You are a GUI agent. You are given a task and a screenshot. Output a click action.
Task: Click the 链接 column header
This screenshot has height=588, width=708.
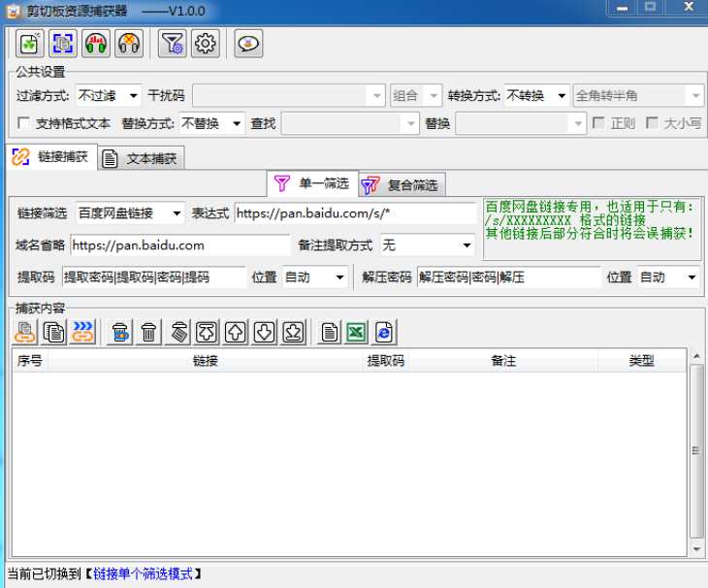205,360
